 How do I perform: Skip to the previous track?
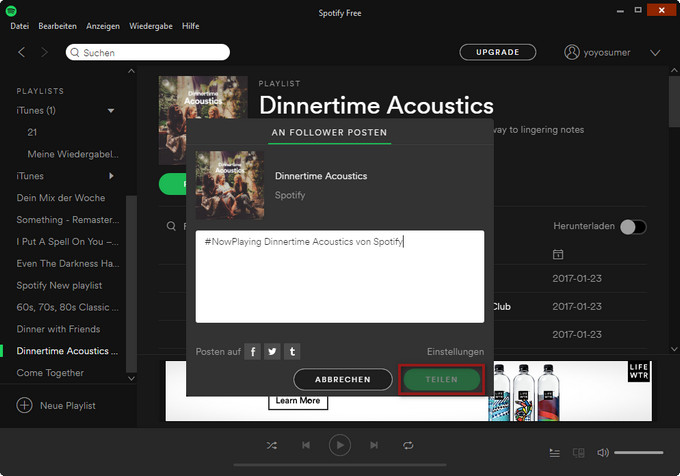pyautogui.click(x=306, y=445)
